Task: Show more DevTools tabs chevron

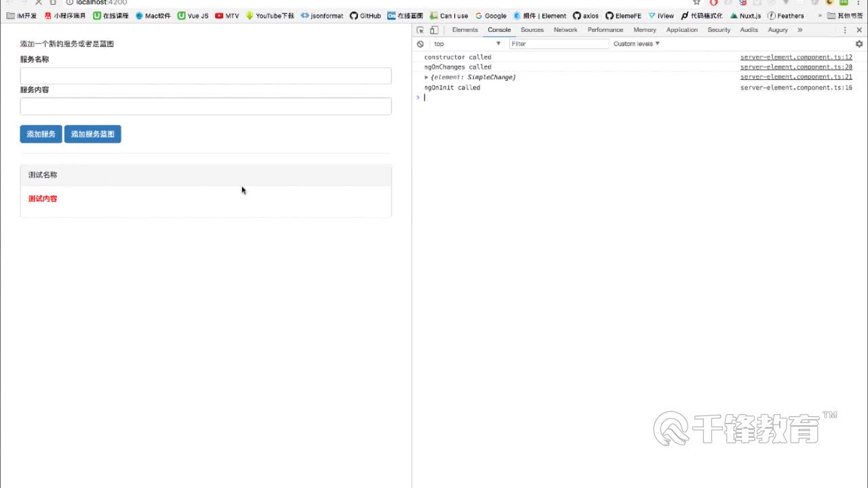Action: click(x=800, y=30)
